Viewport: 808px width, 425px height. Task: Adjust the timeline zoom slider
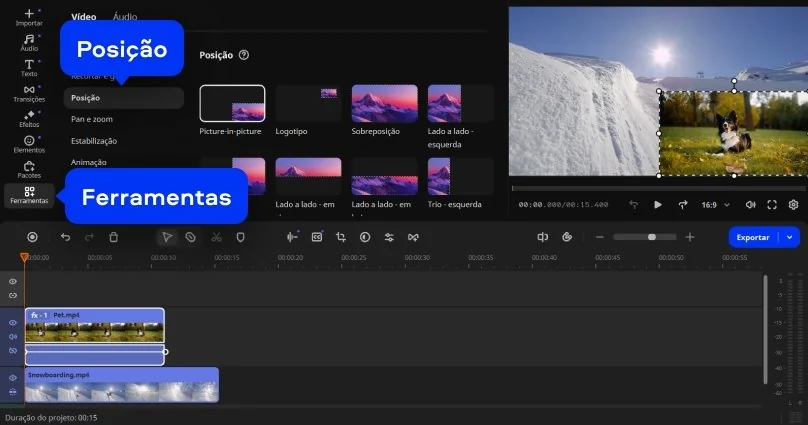(651, 237)
